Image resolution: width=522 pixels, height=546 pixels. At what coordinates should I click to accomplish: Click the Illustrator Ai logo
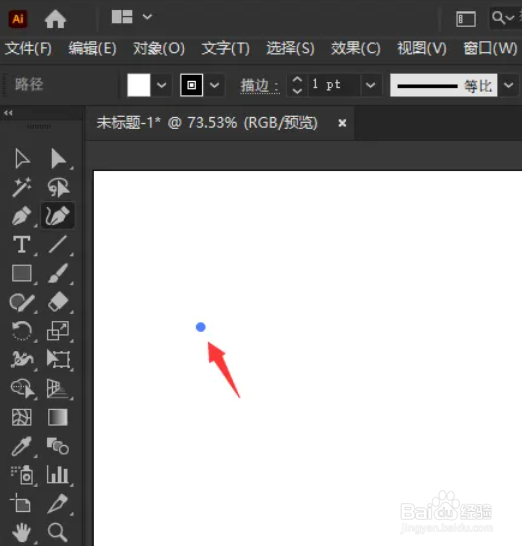(x=18, y=19)
